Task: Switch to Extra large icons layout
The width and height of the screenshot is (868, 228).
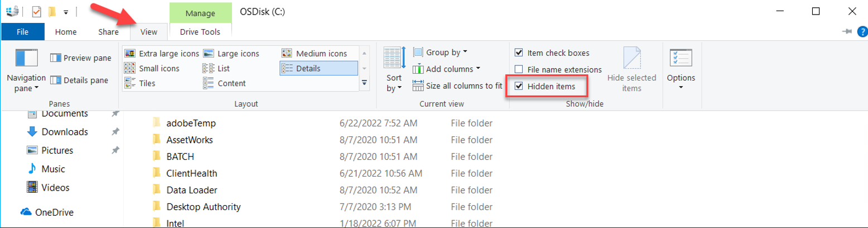Action: tap(162, 54)
